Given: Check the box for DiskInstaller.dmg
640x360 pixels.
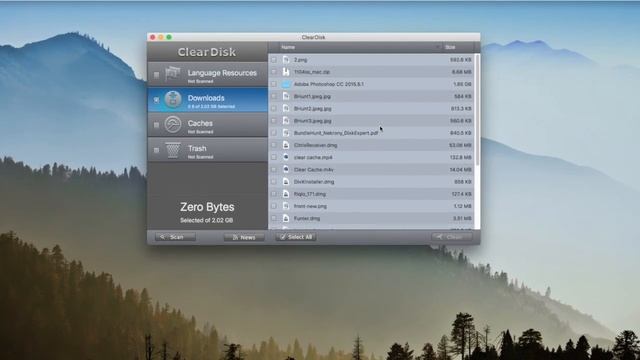Looking at the screenshot, I should 274,182.
